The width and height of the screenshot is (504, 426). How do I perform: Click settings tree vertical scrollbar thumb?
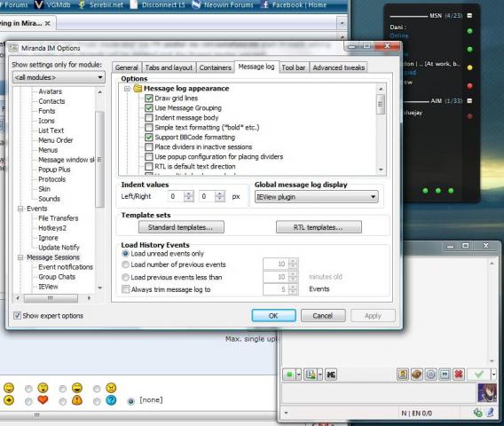(100, 160)
